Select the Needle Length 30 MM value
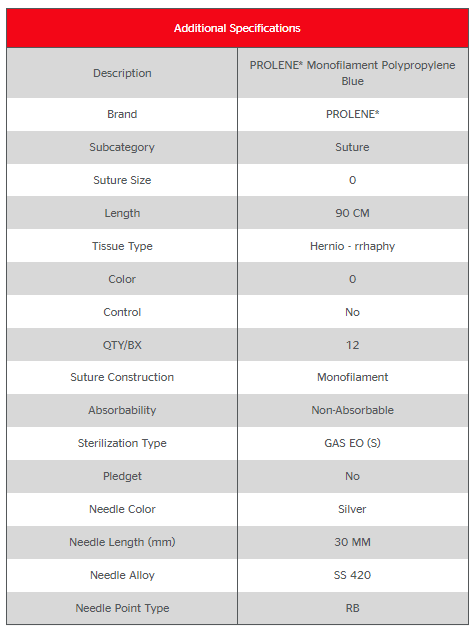 pos(352,542)
